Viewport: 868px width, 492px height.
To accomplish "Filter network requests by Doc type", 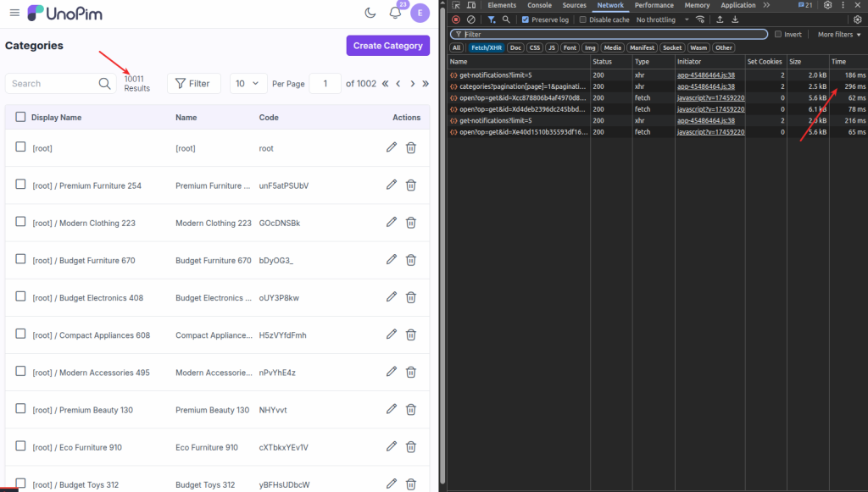I will pos(516,47).
